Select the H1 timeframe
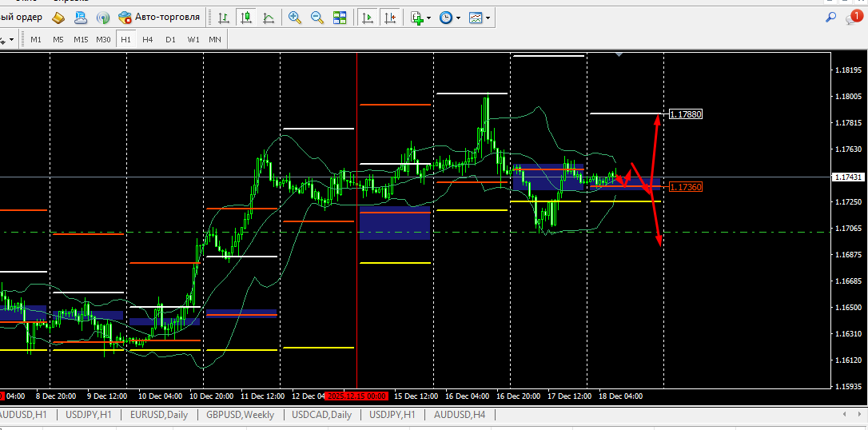 pos(126,40)
